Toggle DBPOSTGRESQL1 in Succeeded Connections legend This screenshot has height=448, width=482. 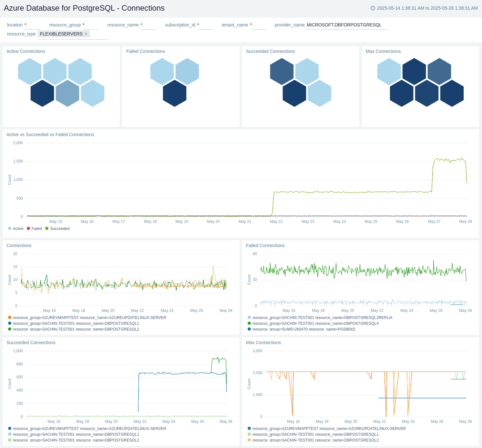pyautogui.click(x=74, y=434)
